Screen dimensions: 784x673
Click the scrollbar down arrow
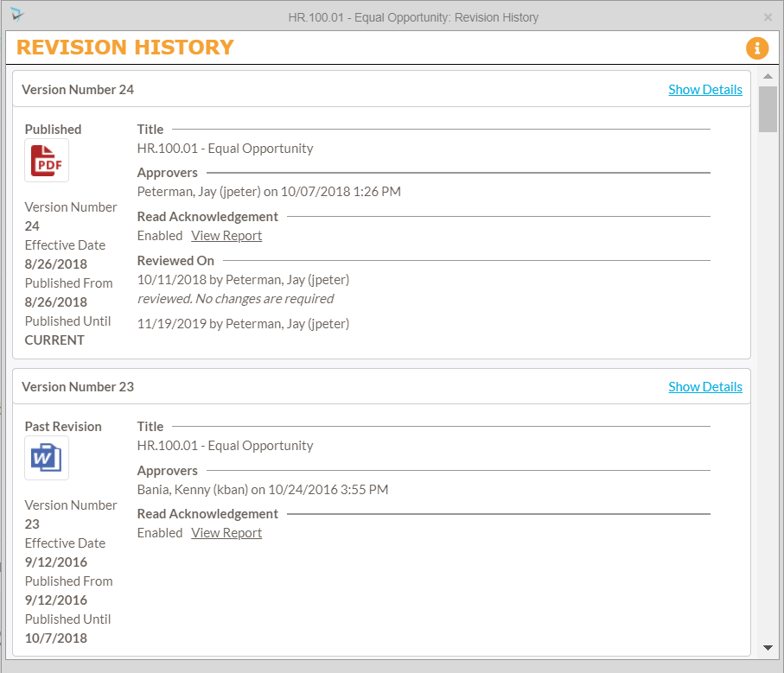tap(768, 648)
